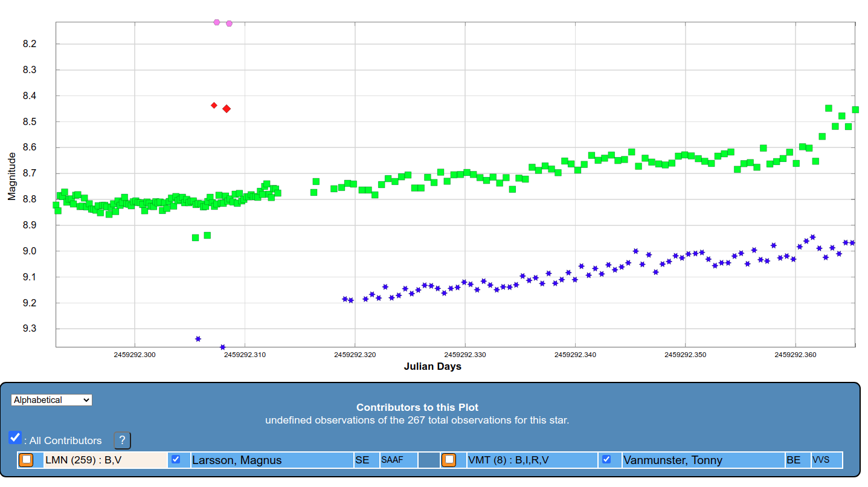Click the orange highlight icon beside VMT
868x487 pixels.
449,460
